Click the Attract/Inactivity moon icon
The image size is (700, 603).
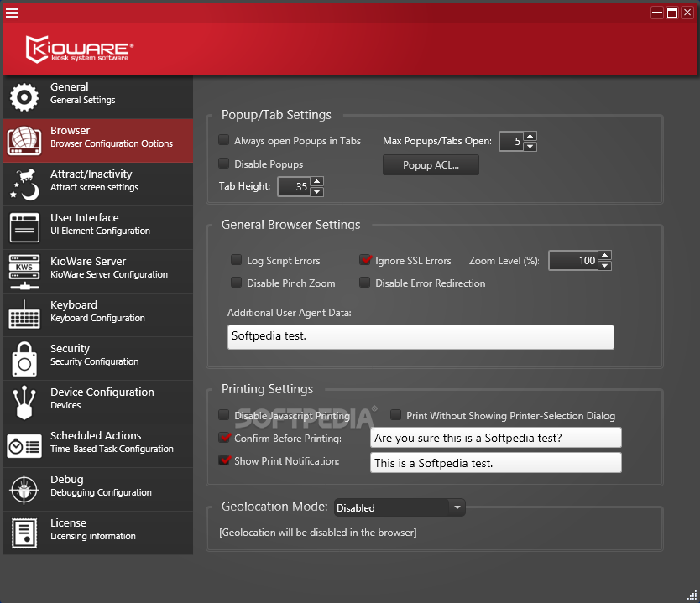[24, 185]
